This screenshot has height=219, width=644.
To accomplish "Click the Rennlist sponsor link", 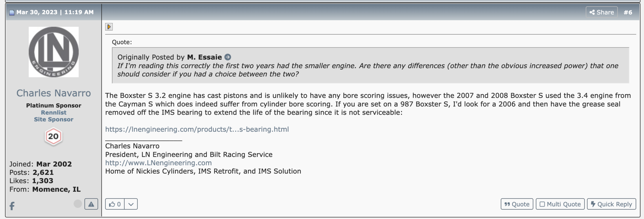I will pos(53,112).
